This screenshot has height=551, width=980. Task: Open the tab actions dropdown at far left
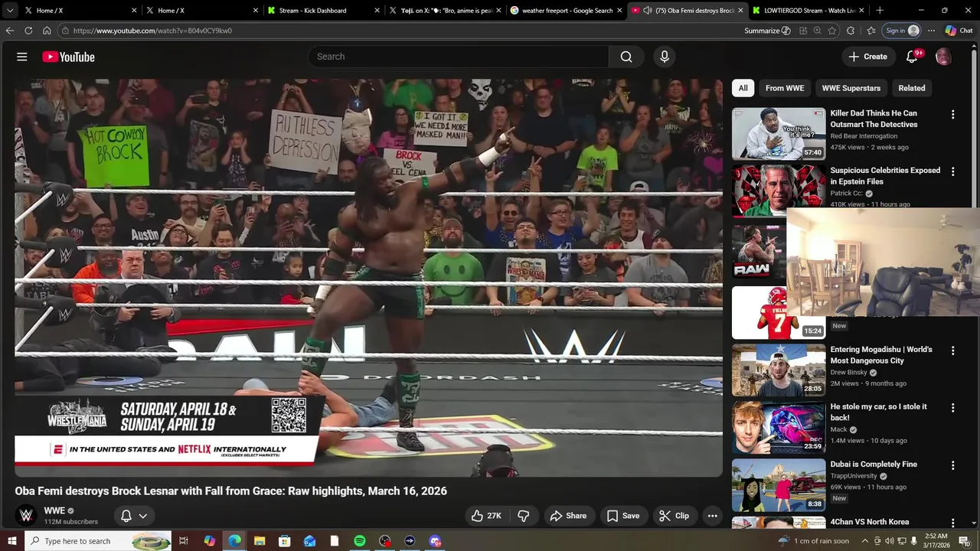coord(9,11)
